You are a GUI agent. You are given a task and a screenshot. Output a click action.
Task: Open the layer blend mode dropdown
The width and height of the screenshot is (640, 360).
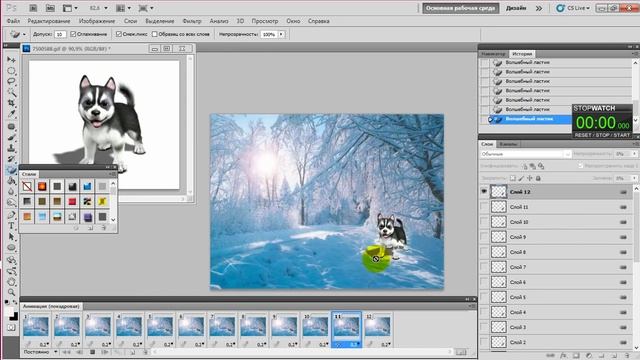[526, 154]
